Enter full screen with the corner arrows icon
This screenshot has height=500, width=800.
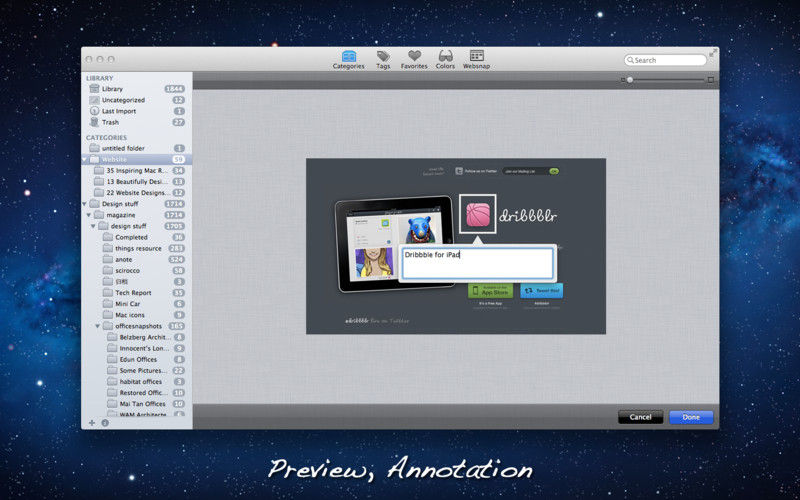(x=712, y=52)
